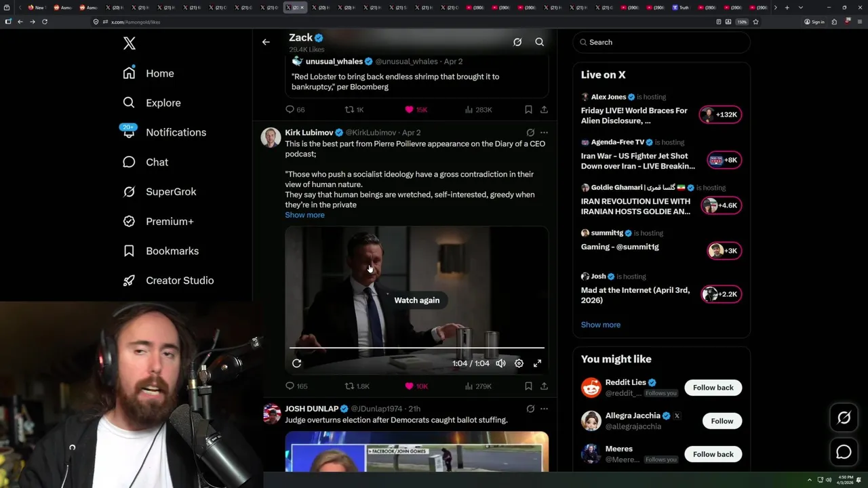This screenshot has height=488, width=868.
Task: Open more options on Kirk Lubimov post
Action: (x=544, y=133)
